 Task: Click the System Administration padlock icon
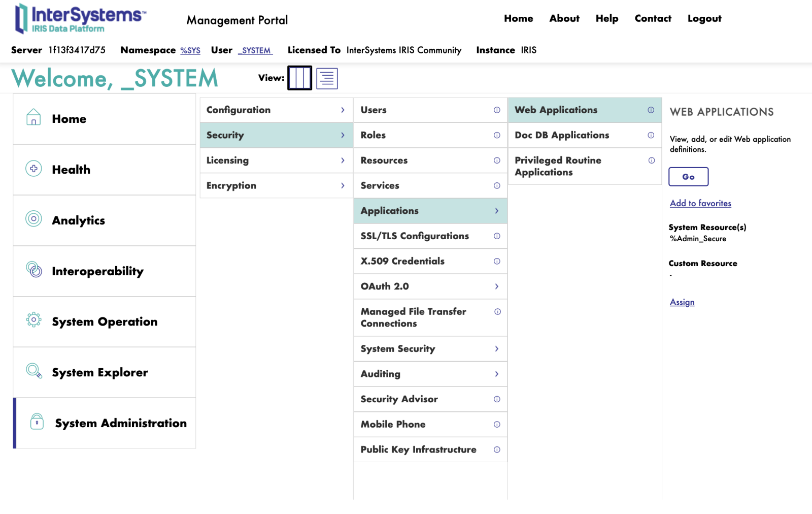point(37,422)
